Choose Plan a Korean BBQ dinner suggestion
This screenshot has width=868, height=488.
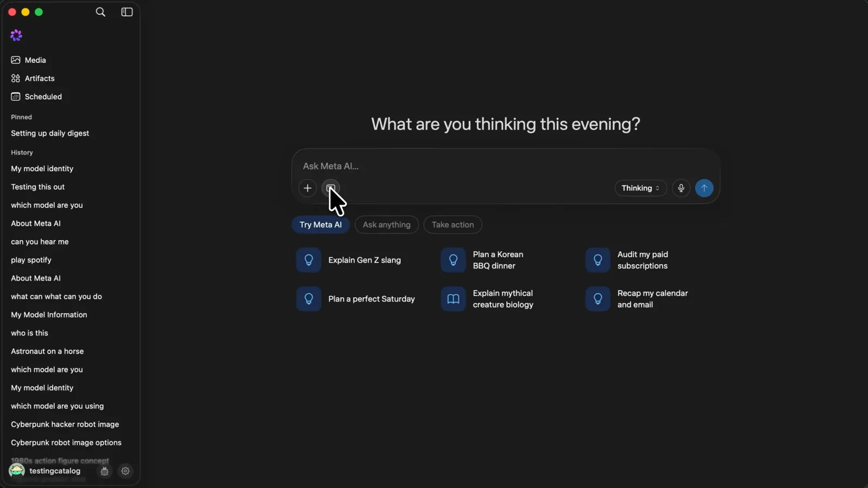483,260
